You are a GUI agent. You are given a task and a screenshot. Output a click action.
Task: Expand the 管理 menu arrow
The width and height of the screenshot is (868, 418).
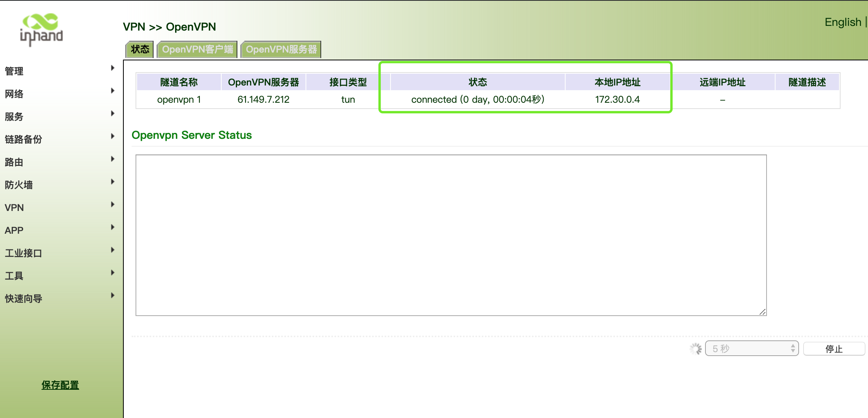pos(112,68)
